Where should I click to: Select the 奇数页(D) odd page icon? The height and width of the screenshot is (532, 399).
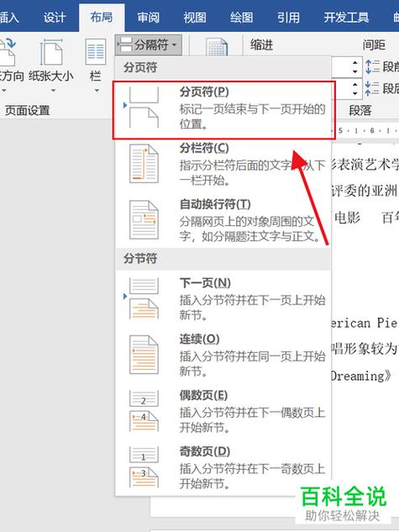144,466
